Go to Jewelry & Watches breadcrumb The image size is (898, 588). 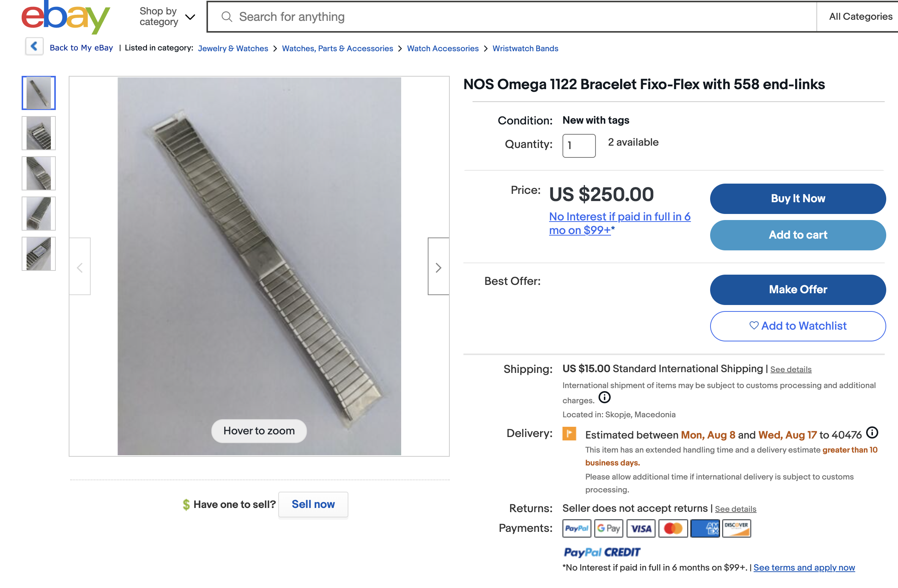(x=233, y=49)
